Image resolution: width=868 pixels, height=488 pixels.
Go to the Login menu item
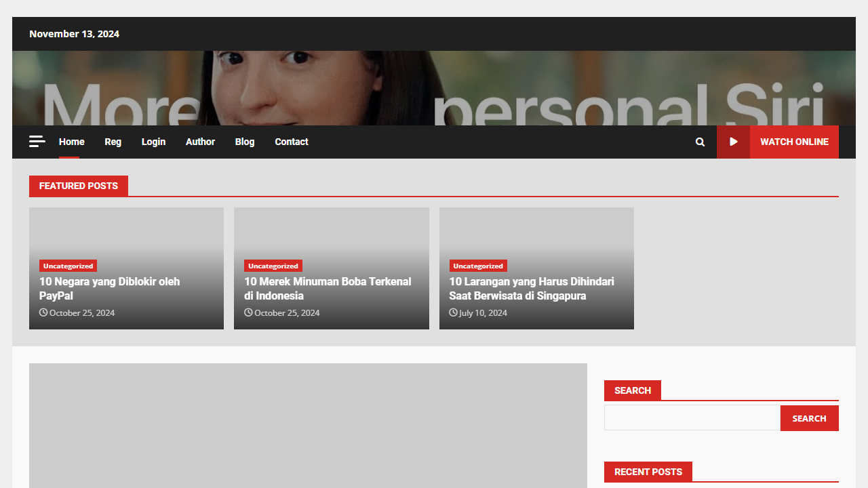coord(153,142)
